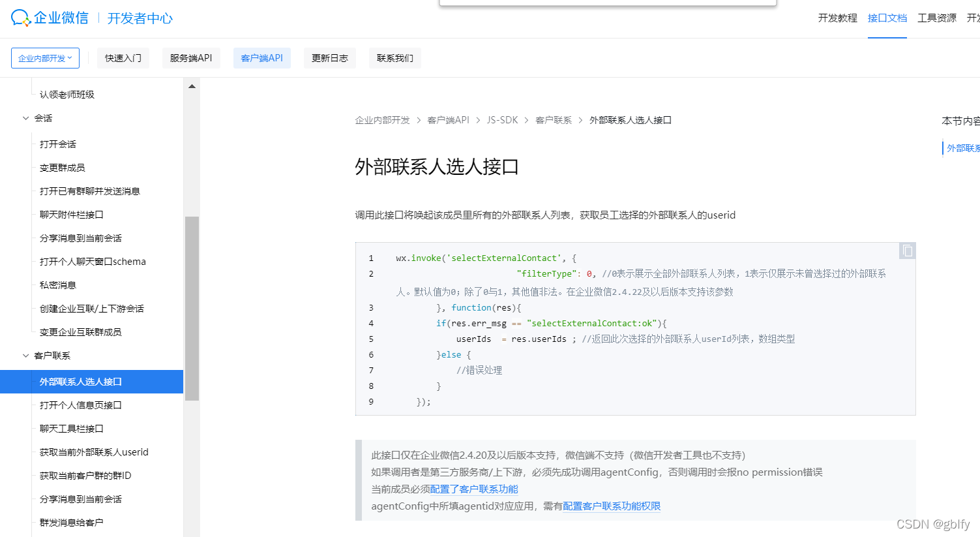
Task: Open the 配置客户联系功能权限 link
Action: pos(611,506)
